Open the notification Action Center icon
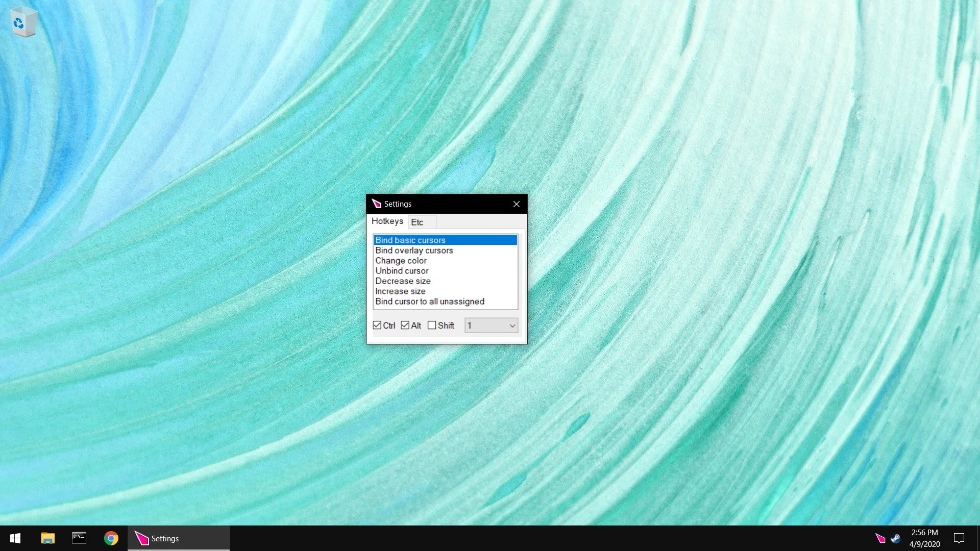The height and width of the screenshot is (551, 980). (x=959, y=538)
